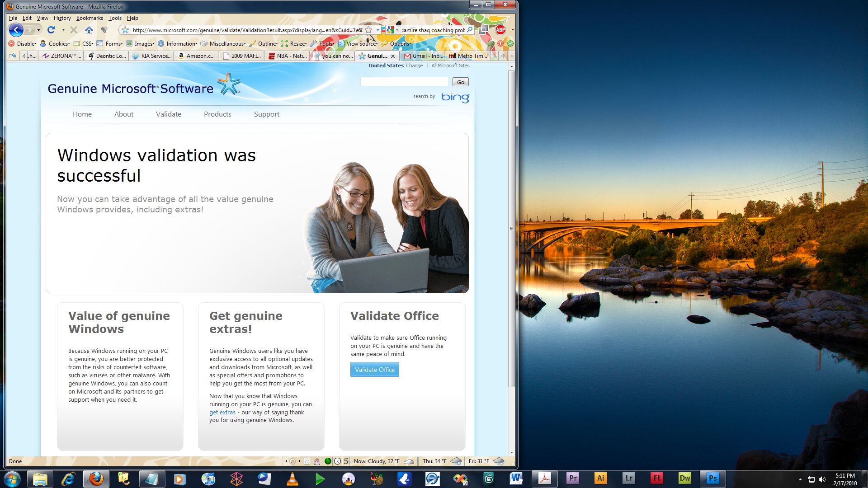This screenshot has width=868, height=488.
Task: Bookmark page with the address bar star
Action: (x=368, y=30)
